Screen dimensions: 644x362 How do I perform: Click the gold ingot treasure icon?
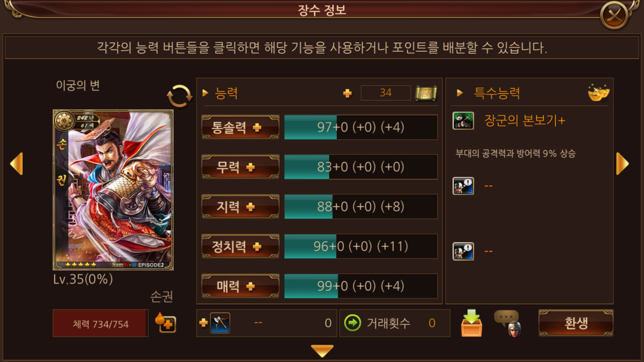click(598, 93)
